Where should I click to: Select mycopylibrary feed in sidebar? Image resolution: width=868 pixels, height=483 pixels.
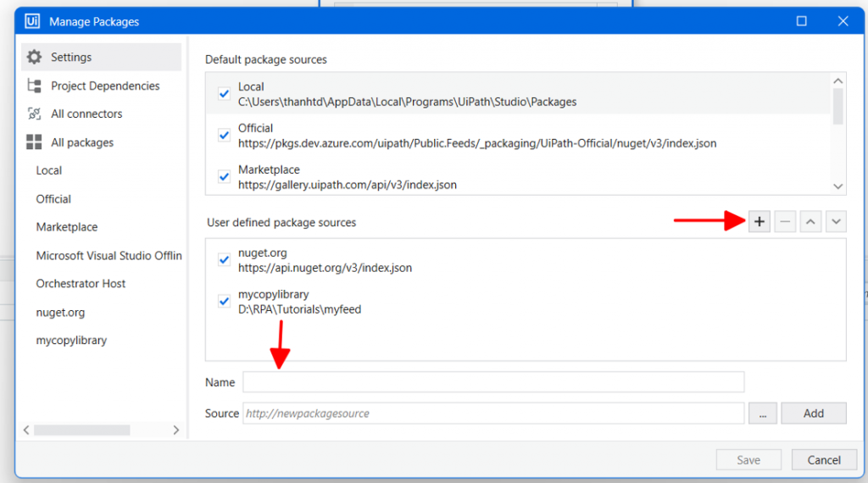71,341
